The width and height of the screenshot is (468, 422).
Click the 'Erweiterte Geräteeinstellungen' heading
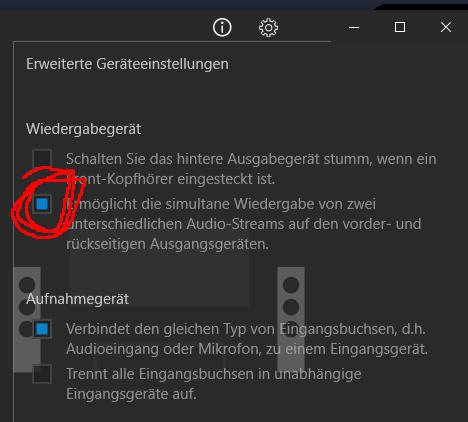[127, 64]
